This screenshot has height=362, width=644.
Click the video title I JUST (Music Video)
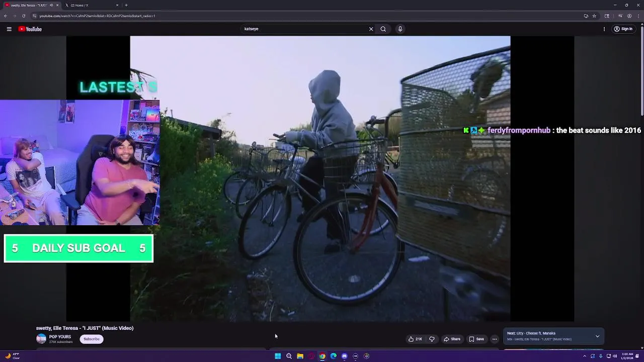[85, 328]
